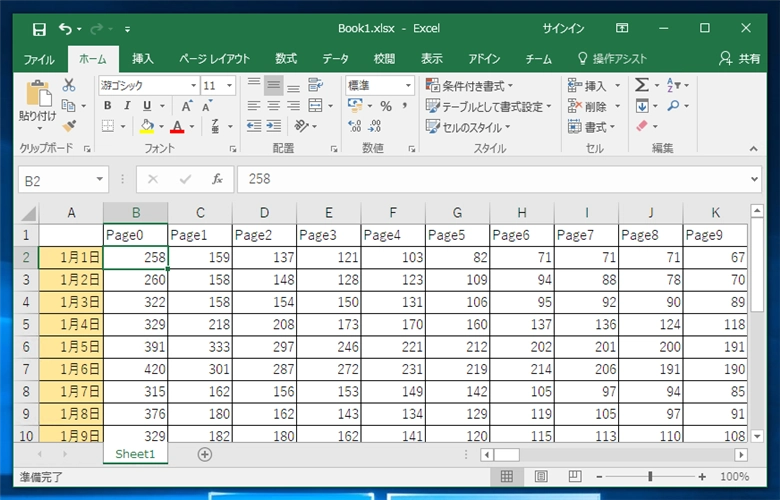Screen dimensions: 780x500
Task: Click the AutoSum sigma icon
Action: point(642,85)
